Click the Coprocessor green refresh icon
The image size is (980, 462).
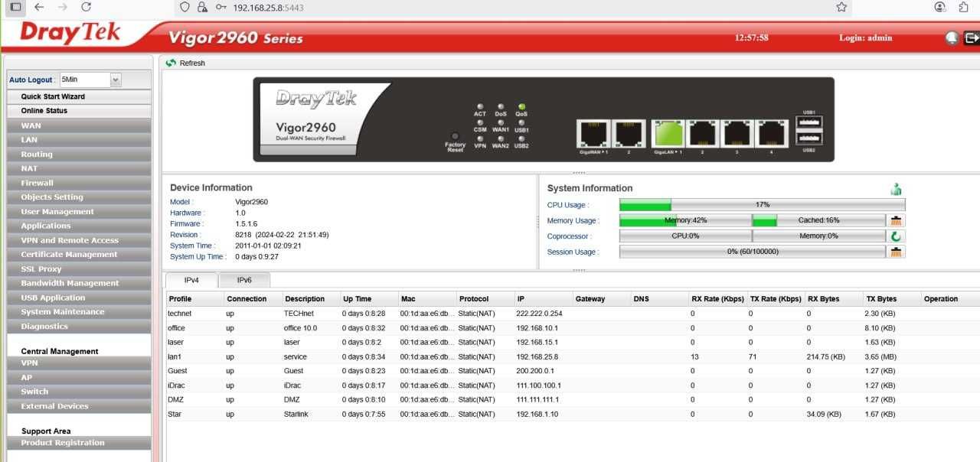(x=897, y=236)
